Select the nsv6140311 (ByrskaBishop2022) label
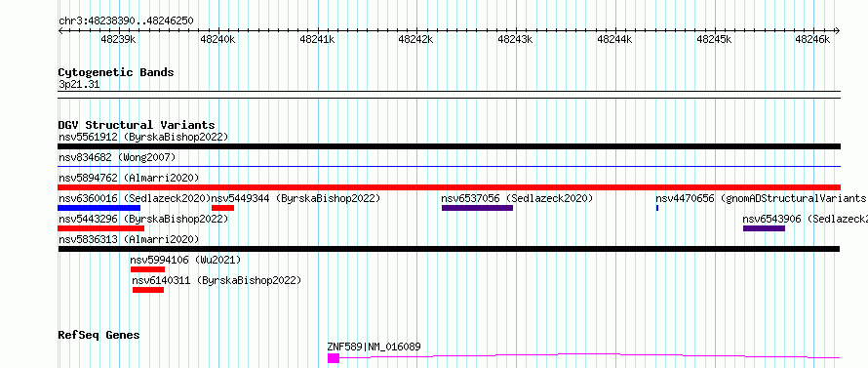Image resolution: width=868 pixels, height=368 pixels. pos(217,280)
